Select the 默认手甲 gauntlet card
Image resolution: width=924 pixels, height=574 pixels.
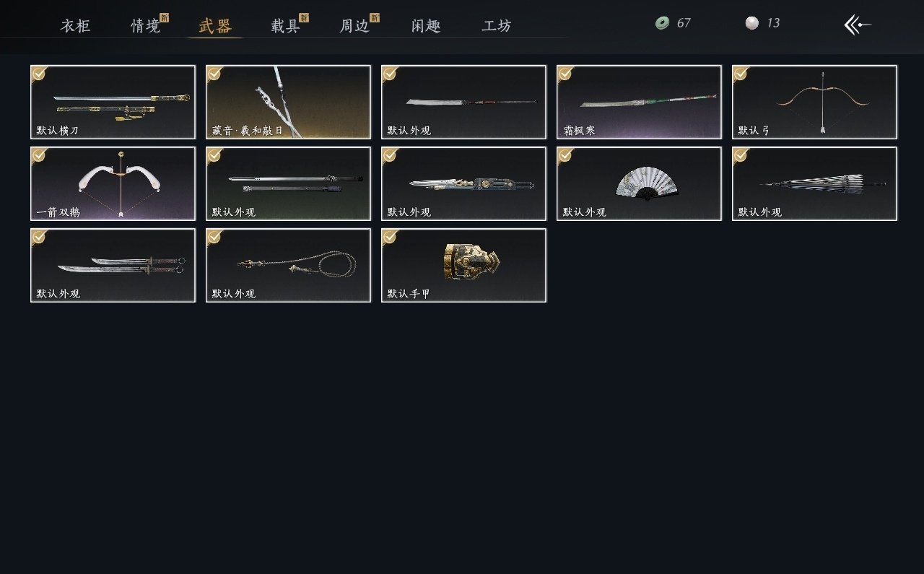463,265
